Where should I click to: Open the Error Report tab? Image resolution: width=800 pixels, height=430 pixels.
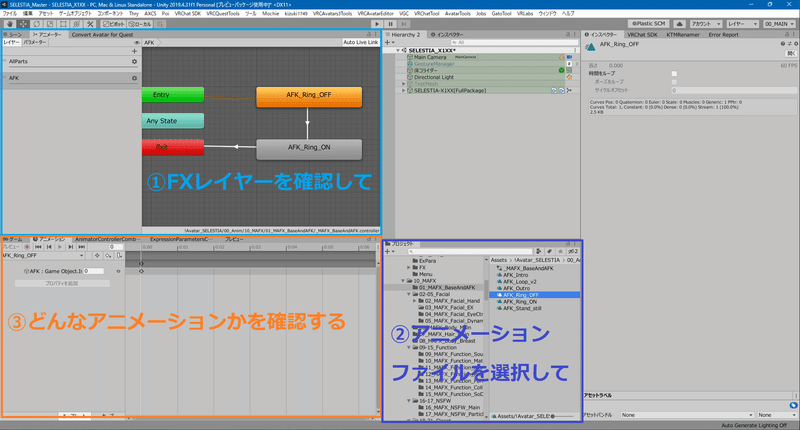tap(723, 35)
